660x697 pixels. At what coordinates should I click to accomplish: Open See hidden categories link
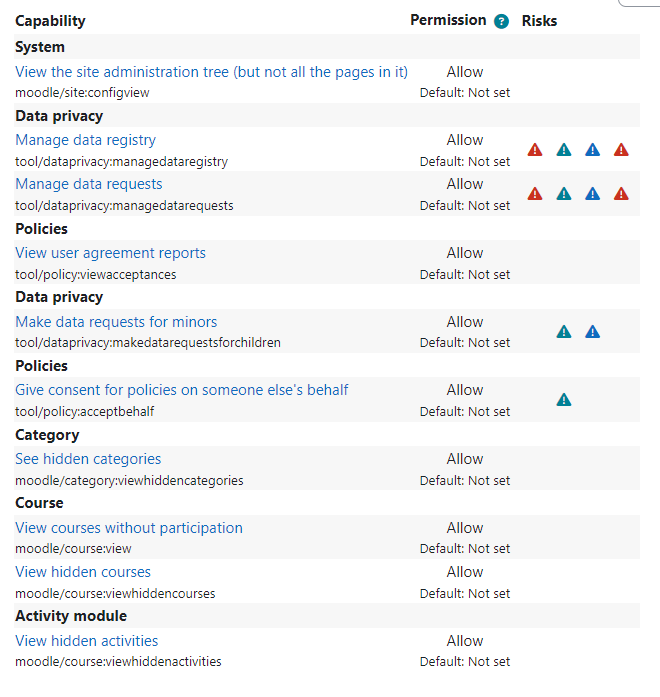click(88, 459)
